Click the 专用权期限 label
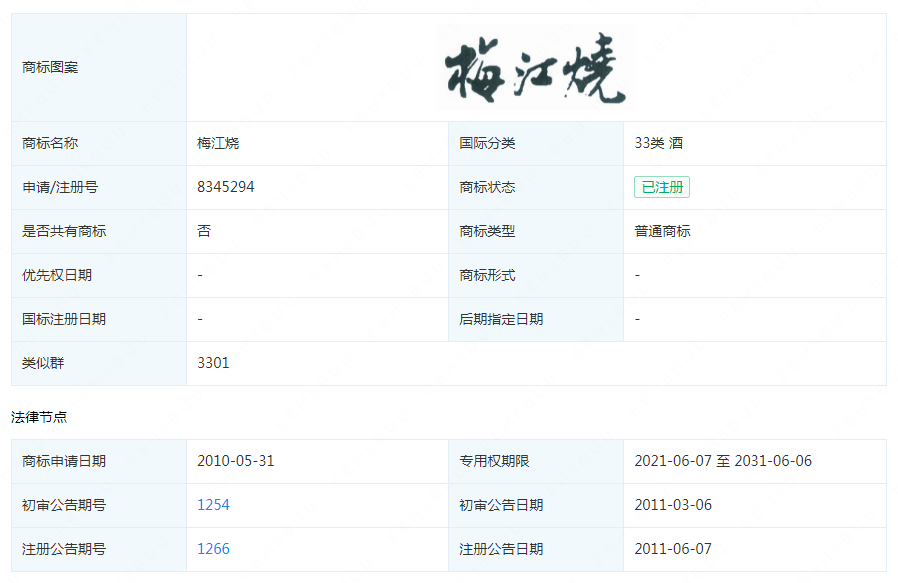 coord(494,461)
